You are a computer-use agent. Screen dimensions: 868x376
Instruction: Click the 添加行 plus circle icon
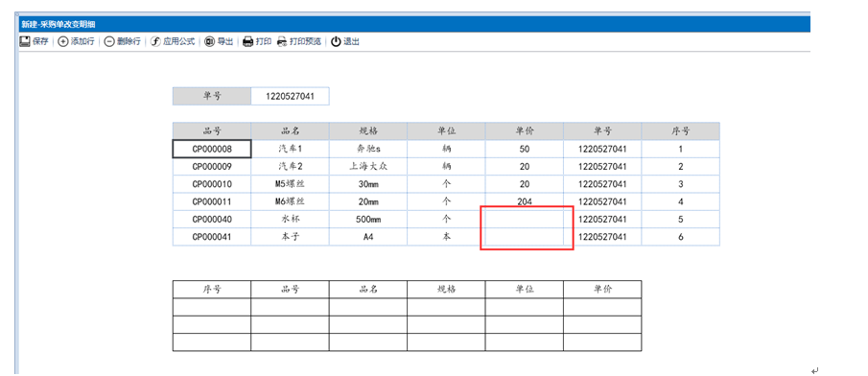point(63,41)
